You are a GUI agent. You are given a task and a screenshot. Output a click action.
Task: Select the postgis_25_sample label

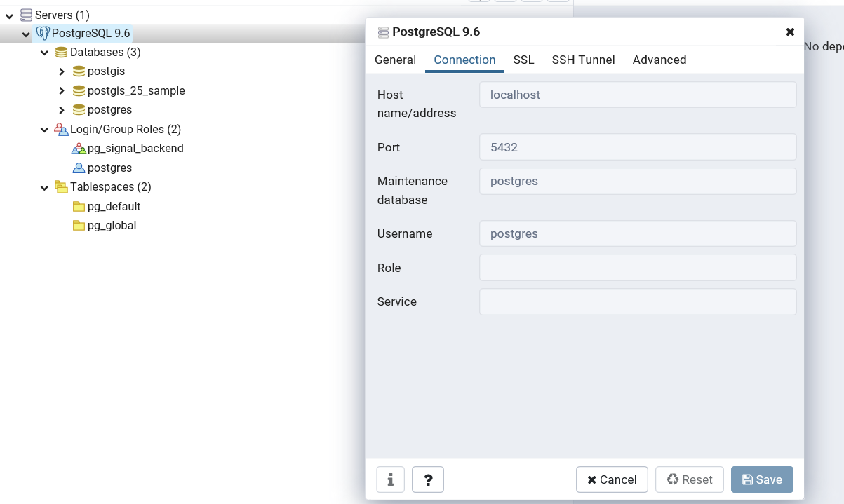pyautogui.click(x=136, y=91)
